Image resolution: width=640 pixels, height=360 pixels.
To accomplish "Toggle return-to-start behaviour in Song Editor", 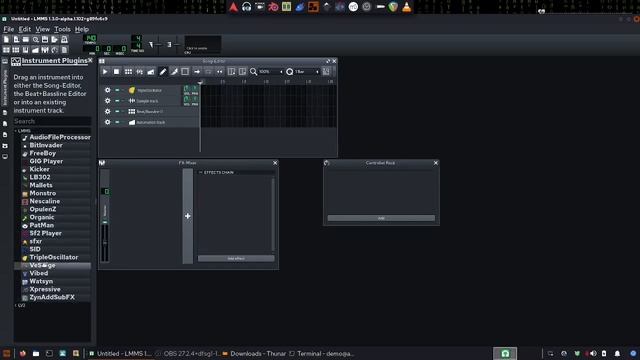I will [220, 71].
